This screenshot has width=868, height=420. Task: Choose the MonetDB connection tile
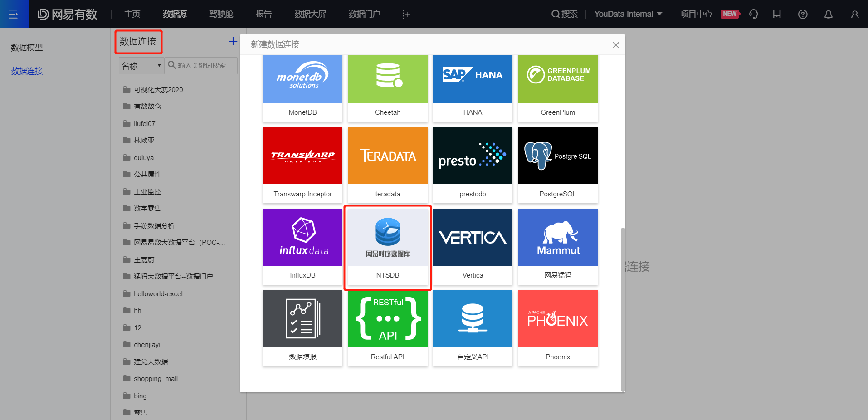point(302,88)
